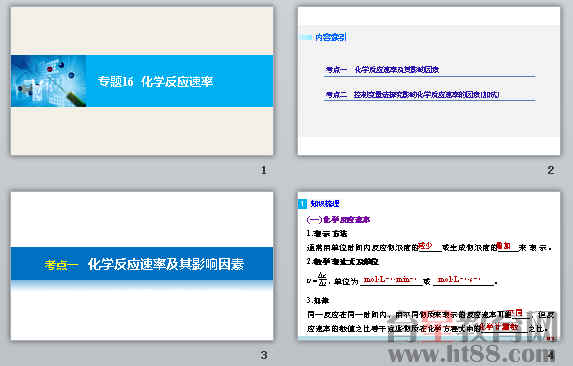Select slide 3 with the blue 考点一 banner
Image resolution: width=573 pixels, height=366 pixels.
click(142, 266)
